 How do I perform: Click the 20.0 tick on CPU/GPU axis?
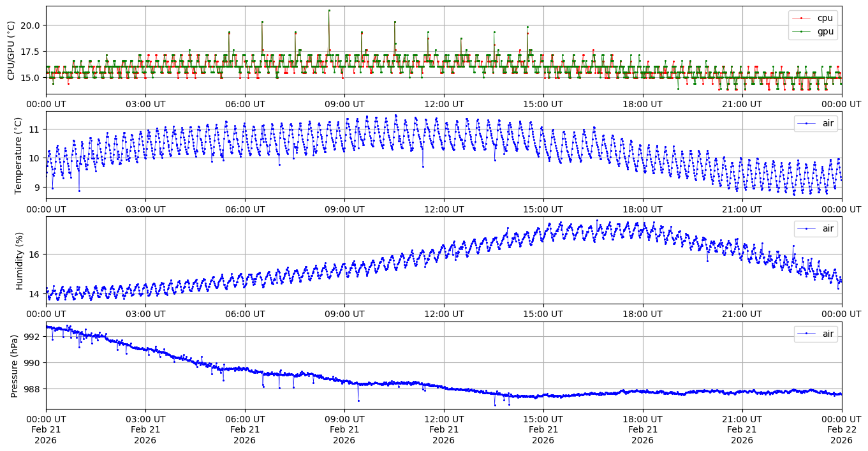pos(30,26)
